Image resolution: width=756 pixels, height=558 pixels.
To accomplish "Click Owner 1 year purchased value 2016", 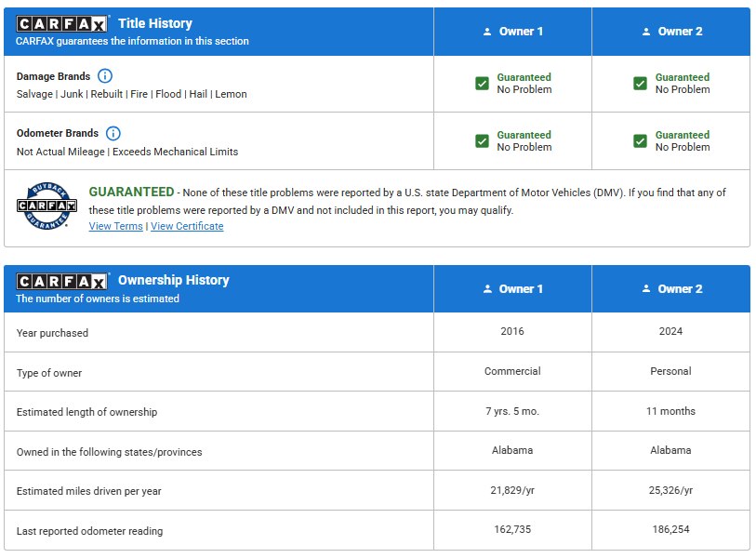I will [512, 331].
